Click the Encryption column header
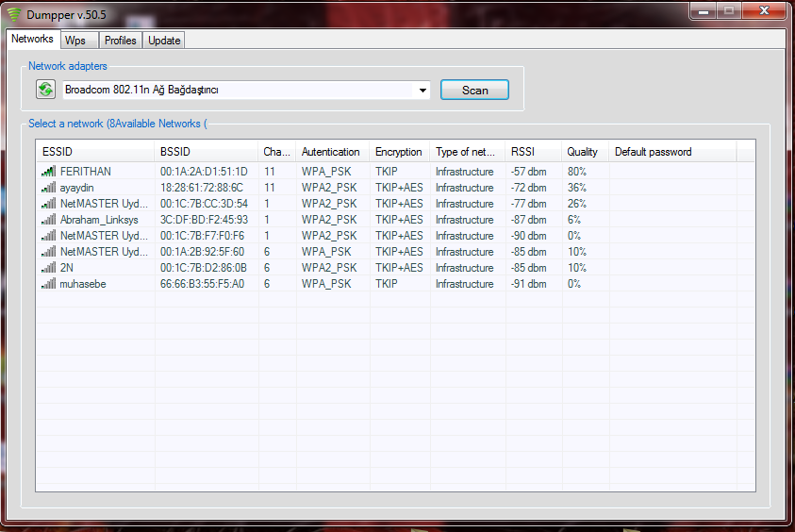 (x=398, y=152)
